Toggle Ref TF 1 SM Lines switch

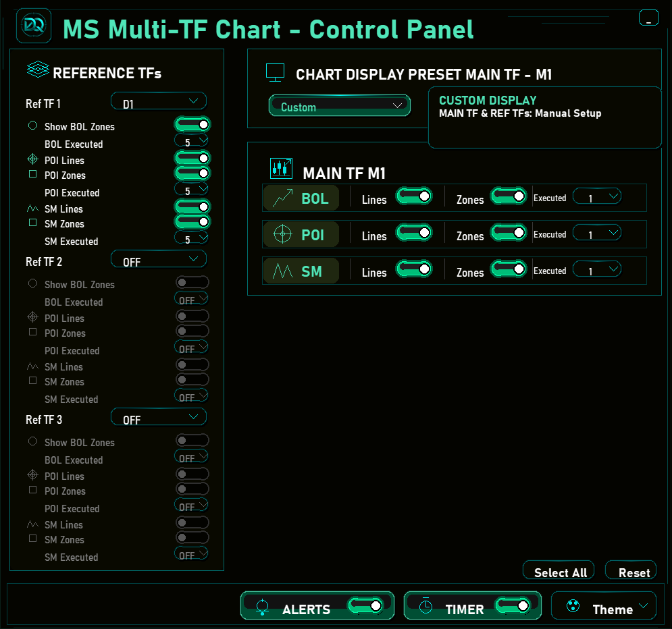192,207
